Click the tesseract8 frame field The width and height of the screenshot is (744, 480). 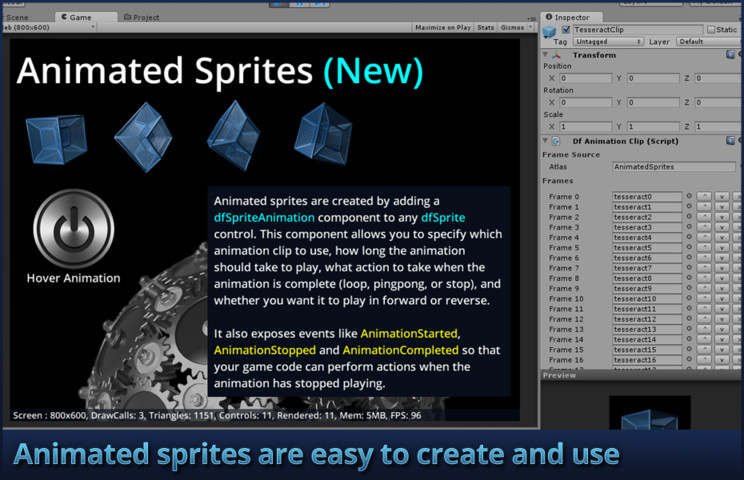(x=647, y=278)
